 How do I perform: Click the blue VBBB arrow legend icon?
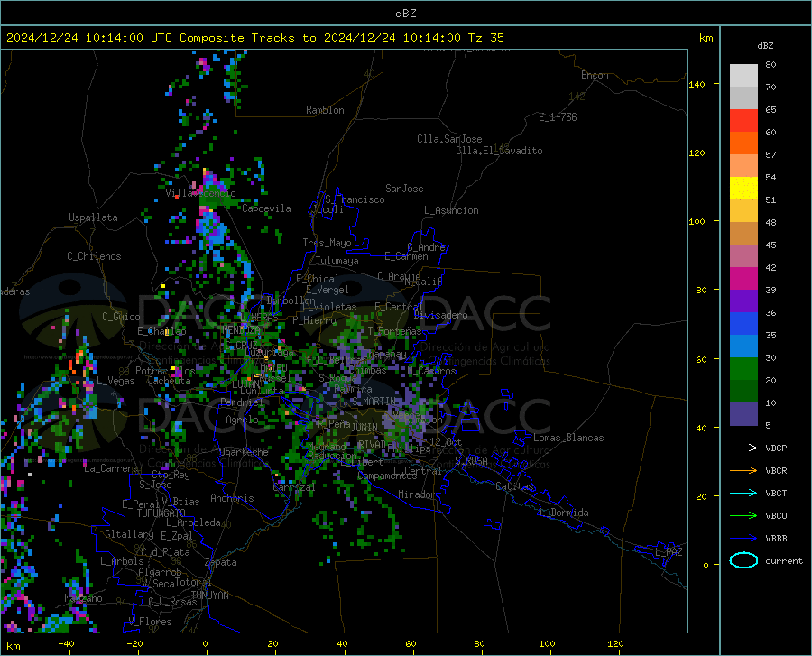click(743, 538)
